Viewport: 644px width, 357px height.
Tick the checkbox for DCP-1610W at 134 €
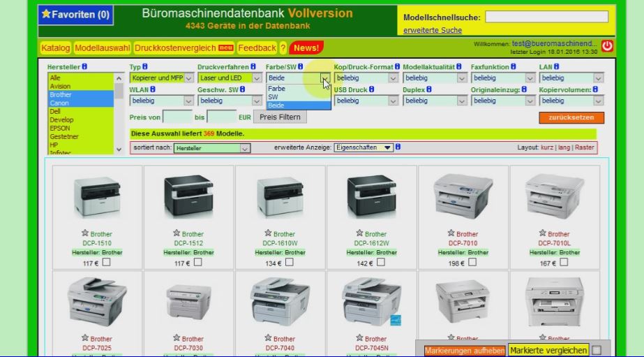[290, 262]
